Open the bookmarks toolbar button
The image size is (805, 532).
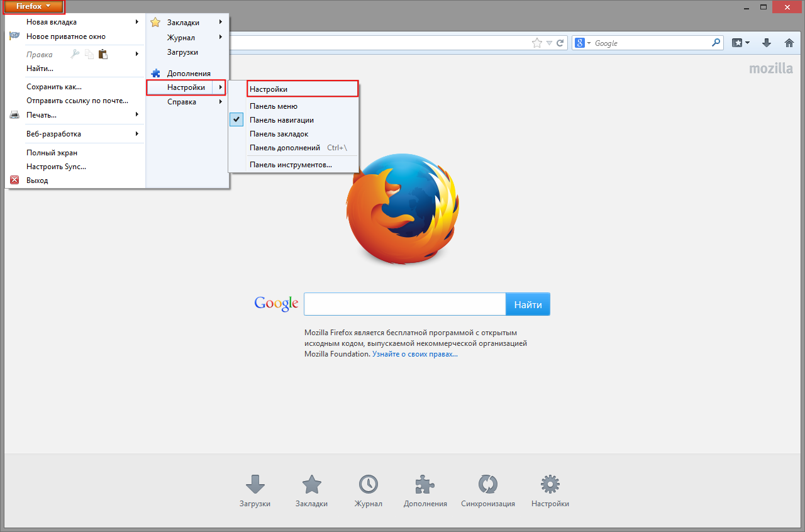(x=740, y=43)
